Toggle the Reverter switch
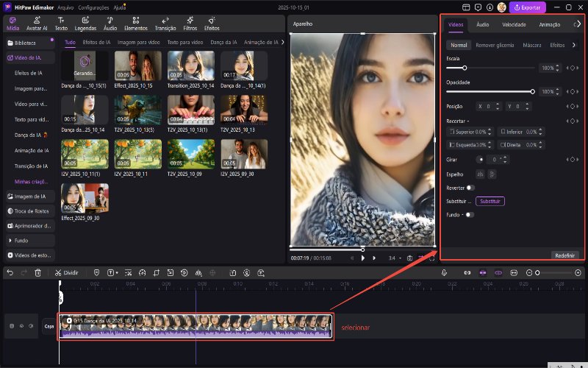Screen dimensions: 588x368 tap(470, 188)
